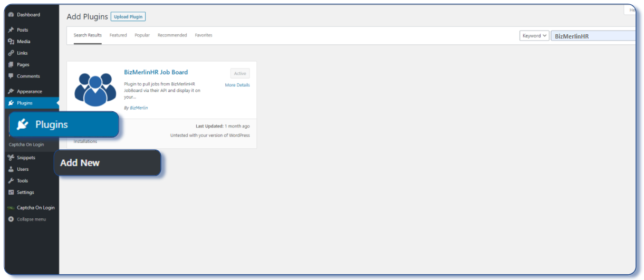Click the Snippets scissors icon
This screenshot has width=644, height=280.
pyautogui.click(x=11, y=158)
